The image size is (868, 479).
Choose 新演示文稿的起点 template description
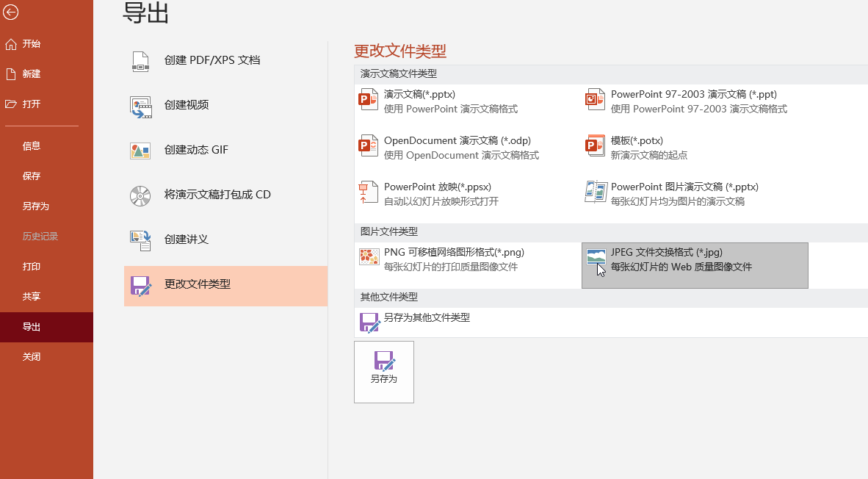[x=648, y=156]
